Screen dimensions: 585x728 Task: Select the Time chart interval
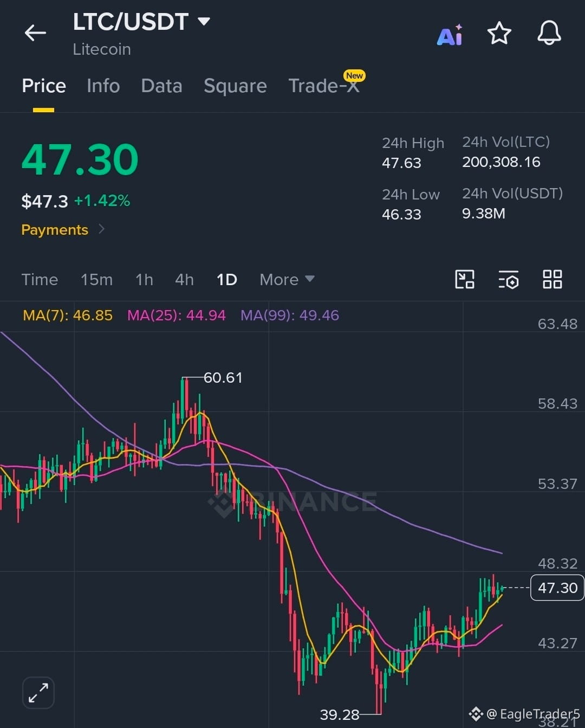coord(40,280)
